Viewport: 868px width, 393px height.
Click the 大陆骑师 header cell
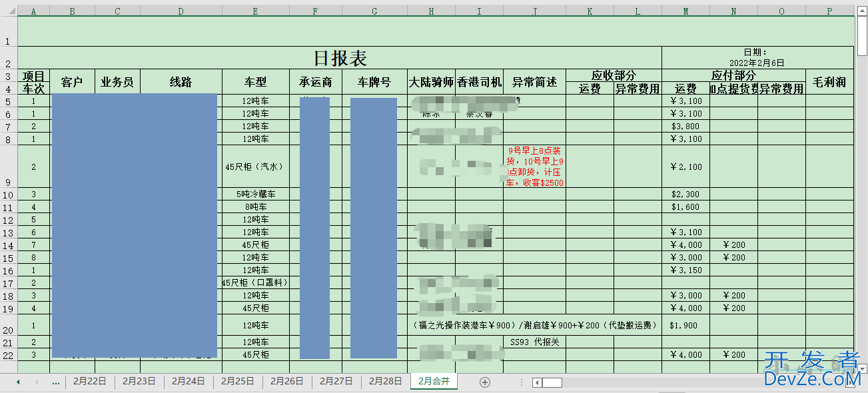coord(432,82)
